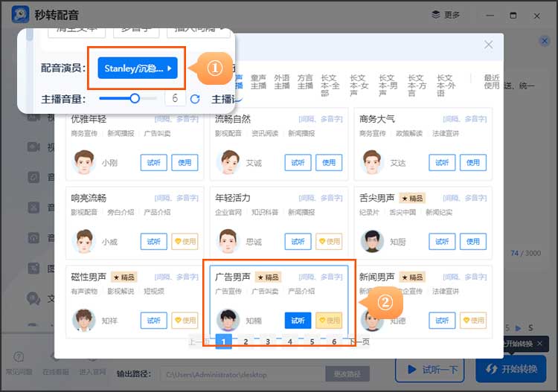Preview 思诚's voice with 试听
Viewport: 558px width, 392px height.
tap(298, 242)
